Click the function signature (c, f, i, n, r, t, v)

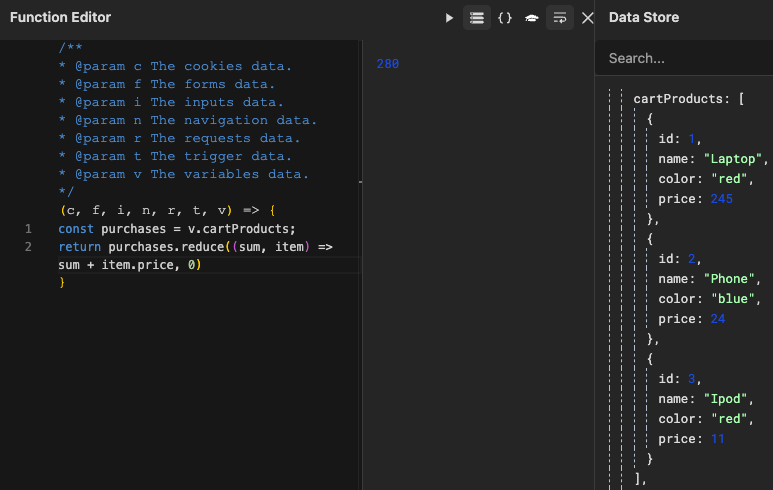point(146,210)
